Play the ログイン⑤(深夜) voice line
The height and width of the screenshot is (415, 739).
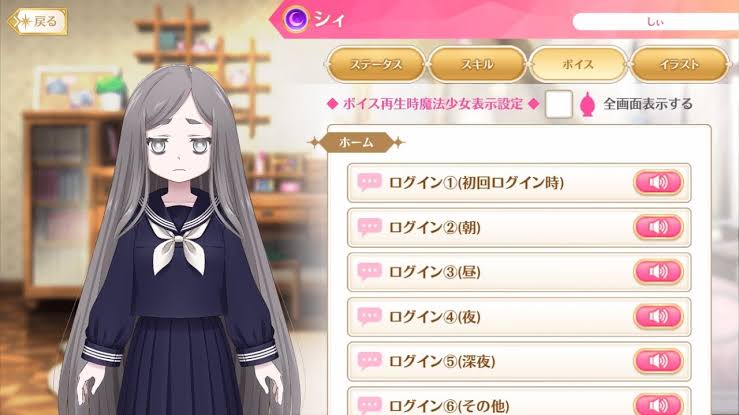click(658, 361)
